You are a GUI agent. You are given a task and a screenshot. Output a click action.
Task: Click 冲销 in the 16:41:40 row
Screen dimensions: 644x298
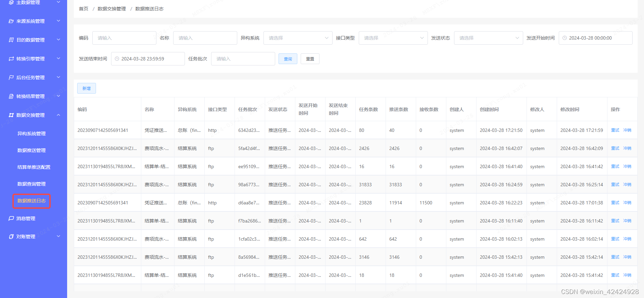[x=627, y=166]
